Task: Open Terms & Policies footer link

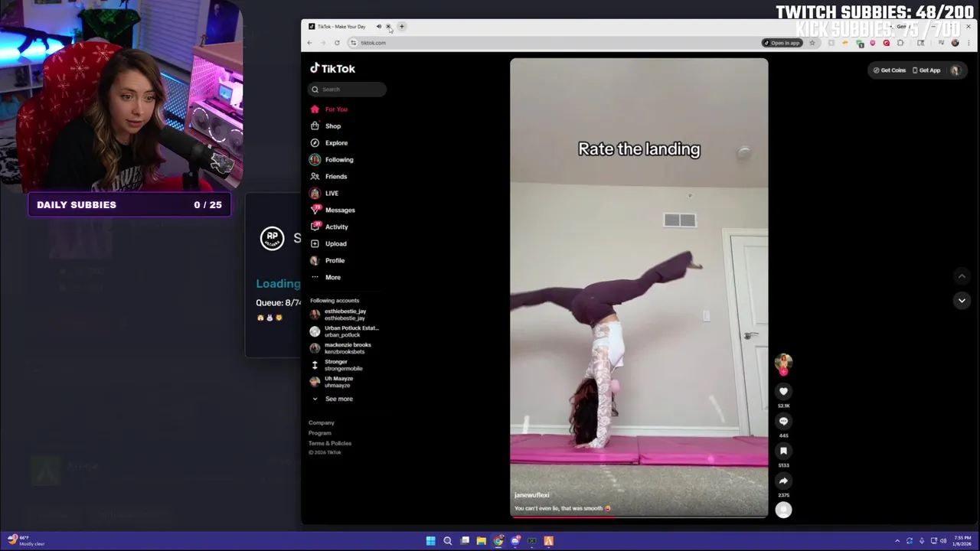Action: (x=330, y=443)
